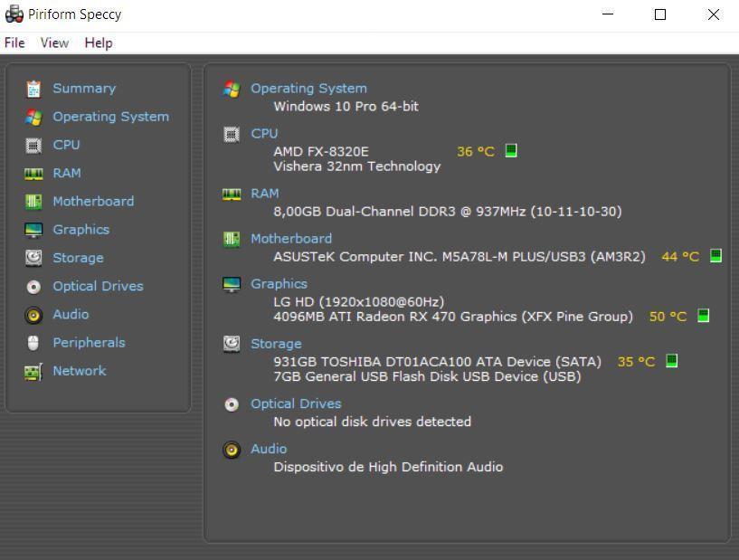The width and height of the screenshot is (739, 560).
Task: Click the Motherboard icon in sidebar
Action: tap(33, 202)
